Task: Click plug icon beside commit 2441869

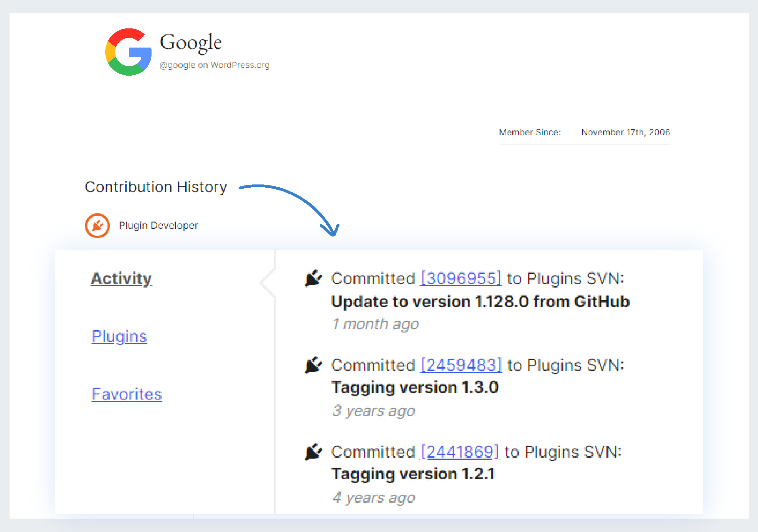Action: coord(313,452)
